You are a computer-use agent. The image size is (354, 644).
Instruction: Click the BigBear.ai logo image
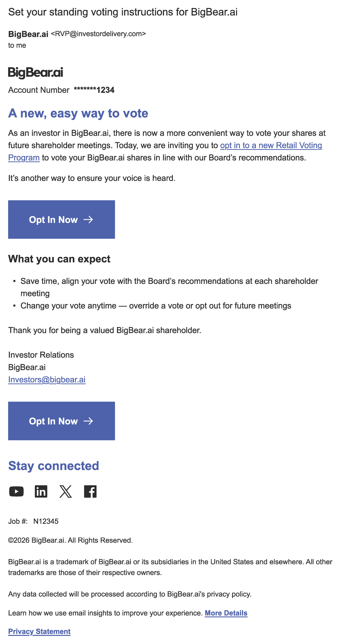click(x=36, y=73)
